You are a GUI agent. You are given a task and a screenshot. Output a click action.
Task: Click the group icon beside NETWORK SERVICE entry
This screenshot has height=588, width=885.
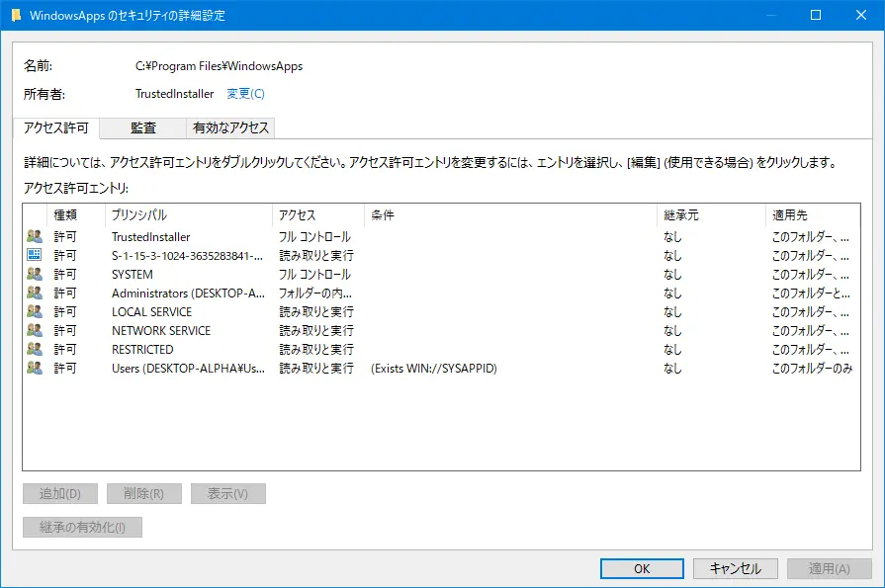click(x=35, y=330)
